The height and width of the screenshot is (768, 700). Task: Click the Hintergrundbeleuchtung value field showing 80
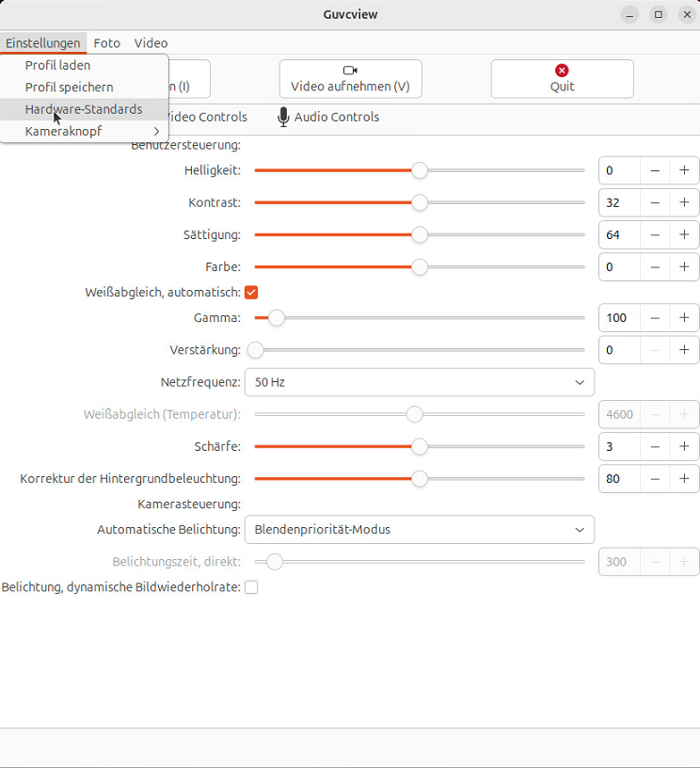(619, 479)
